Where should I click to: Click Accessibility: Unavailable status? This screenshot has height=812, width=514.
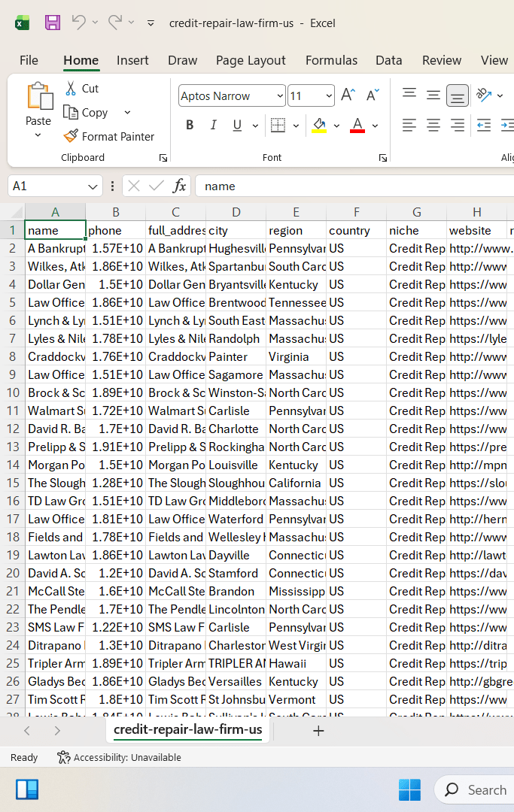[119, 758]
